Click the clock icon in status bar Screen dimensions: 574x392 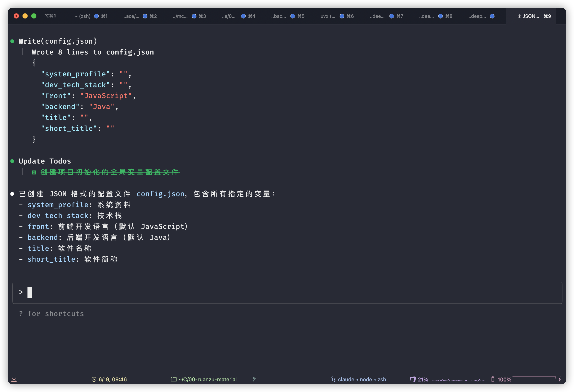[94, 379]
